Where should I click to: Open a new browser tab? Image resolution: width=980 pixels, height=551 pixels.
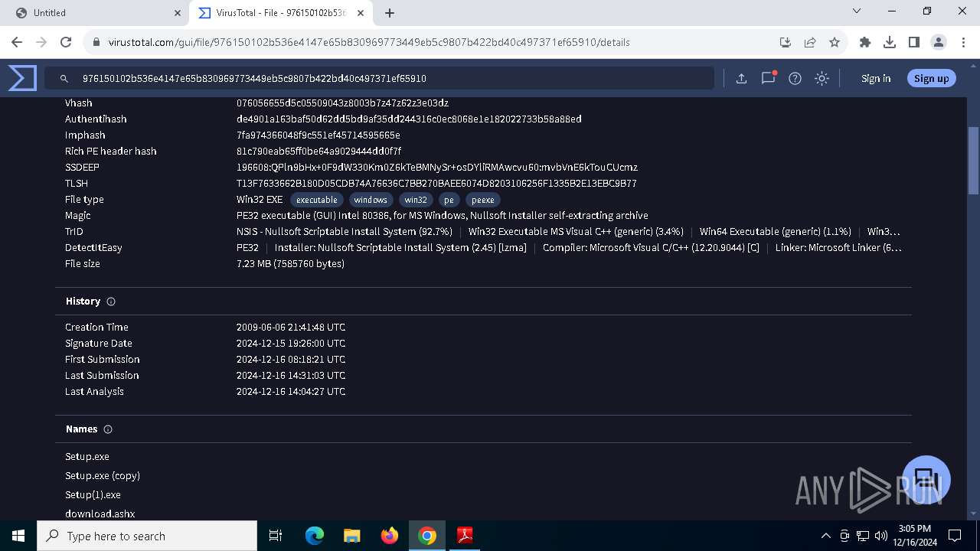(x=390, y=13)
